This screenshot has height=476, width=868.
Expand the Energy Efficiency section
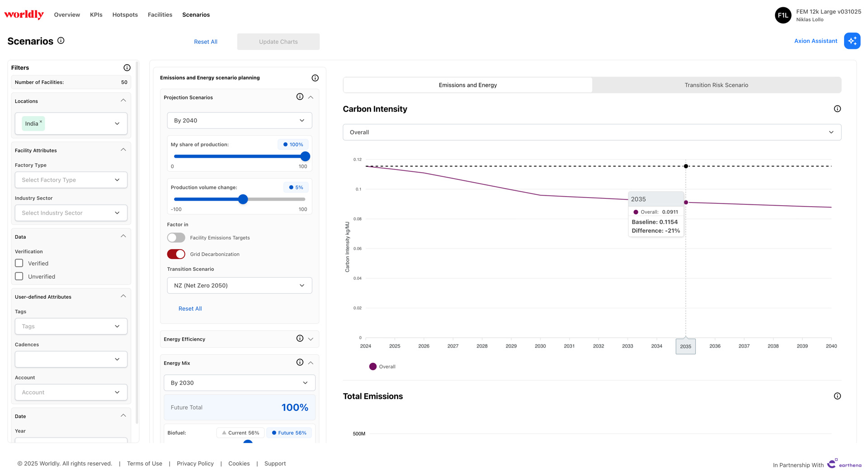311,339
